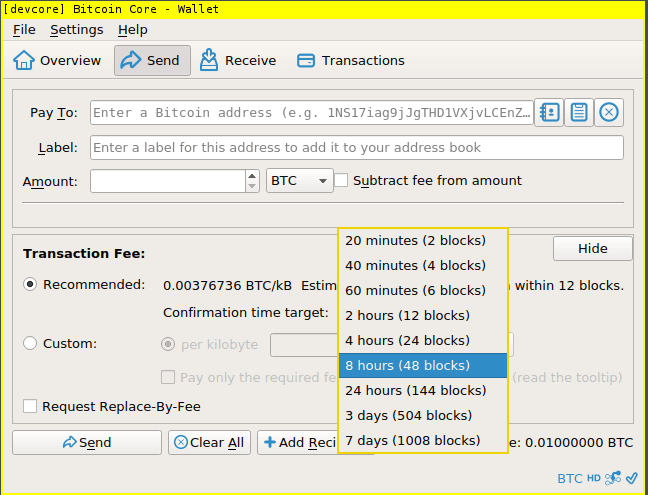The width and height of the screenshot is (648, 495).
Task: Open address book icon beside Pay To
Action: pos(549,113)
